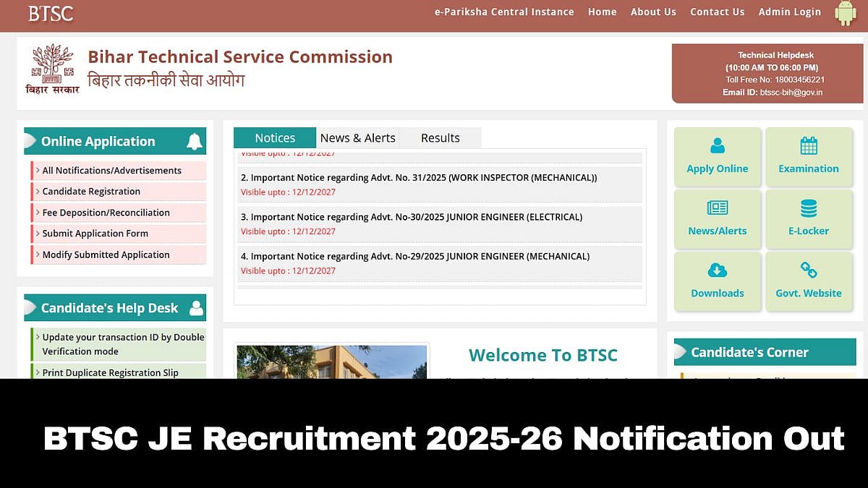Open the Govt. Website link icon
This screenshot has height=488, width=868.
[808, 271]
